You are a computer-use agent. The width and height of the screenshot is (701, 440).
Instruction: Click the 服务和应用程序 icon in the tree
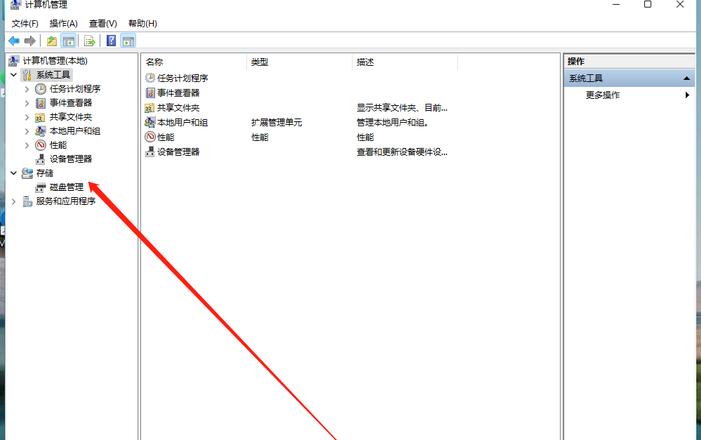27,201
